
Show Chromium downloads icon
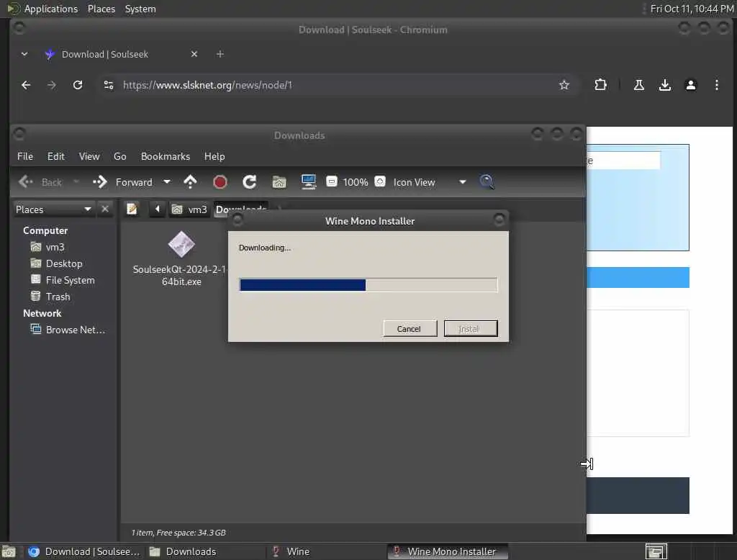click(x=664, y=85)
